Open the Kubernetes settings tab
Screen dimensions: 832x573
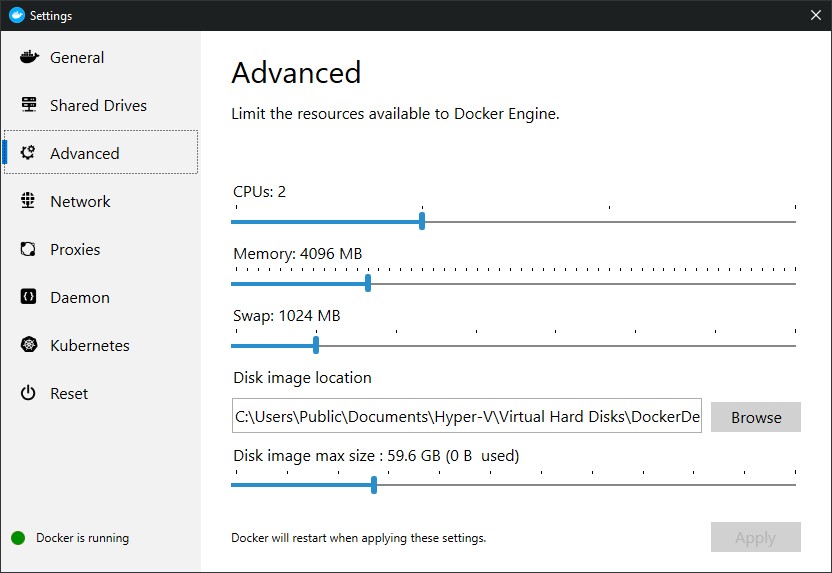(x=101, y=345)
